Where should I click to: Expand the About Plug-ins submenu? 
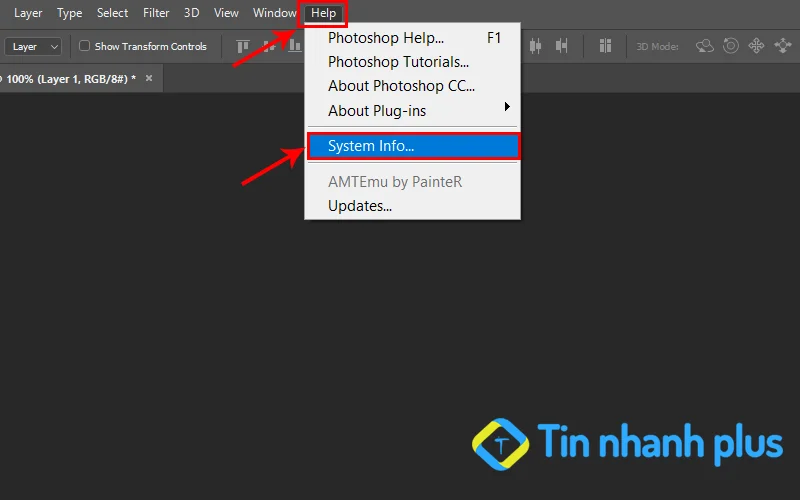click(x=412, y=111)
